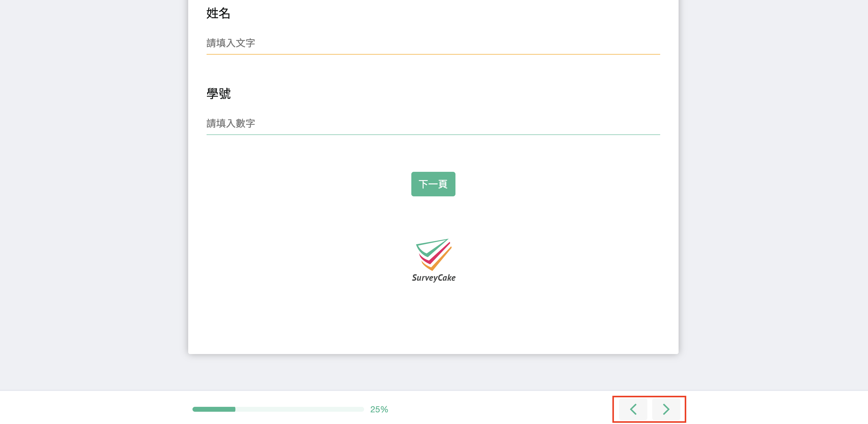Click the 姓名 question label
Viewport: 868px width, 424px height.
tap(218, 13)
